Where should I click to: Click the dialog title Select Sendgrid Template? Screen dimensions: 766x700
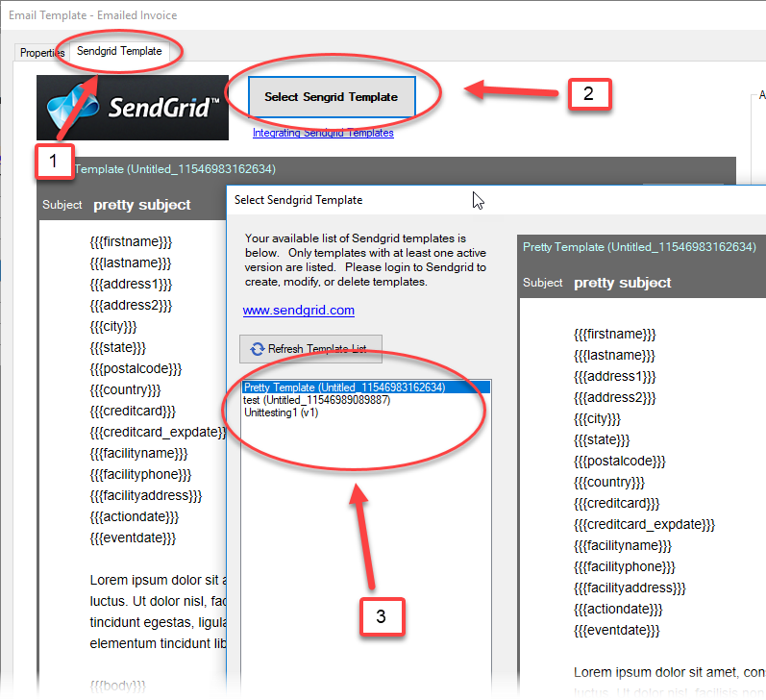[299, 200]
